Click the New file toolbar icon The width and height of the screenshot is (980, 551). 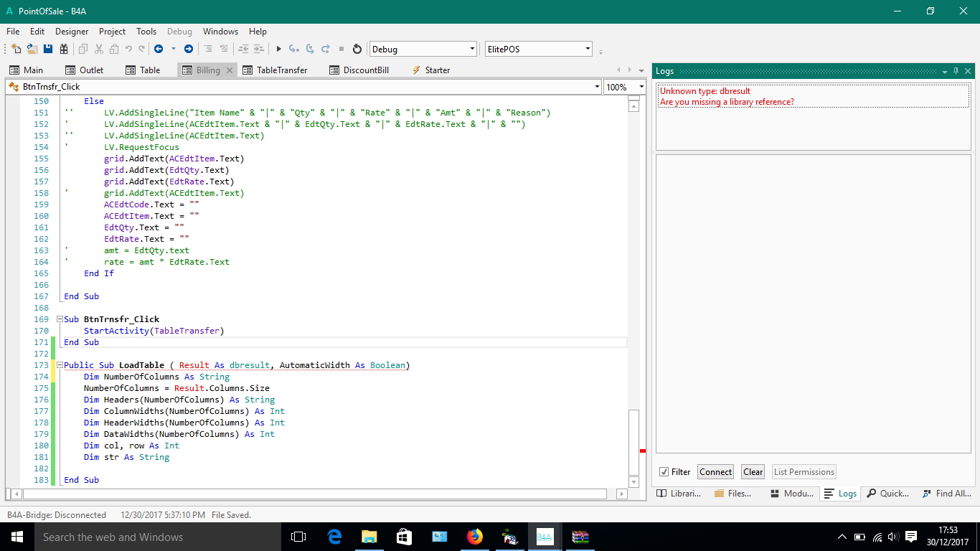point(16,49)
